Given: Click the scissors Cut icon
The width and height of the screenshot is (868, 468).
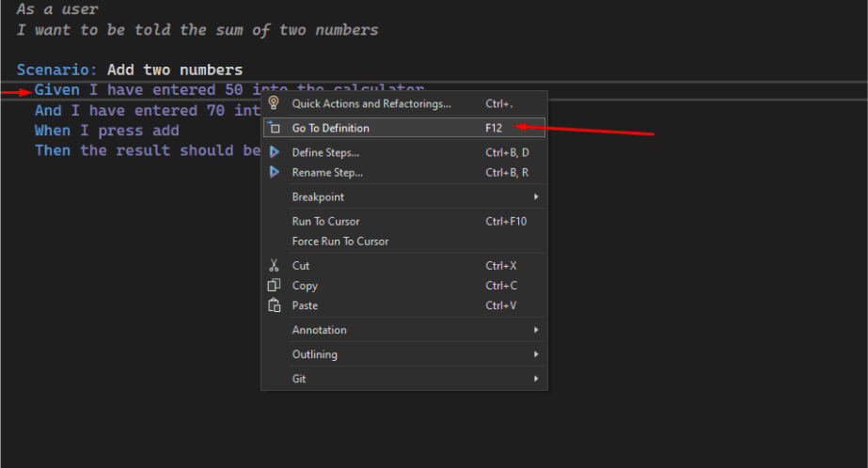Looking at the screenshot, I should (x=274, y=266).
